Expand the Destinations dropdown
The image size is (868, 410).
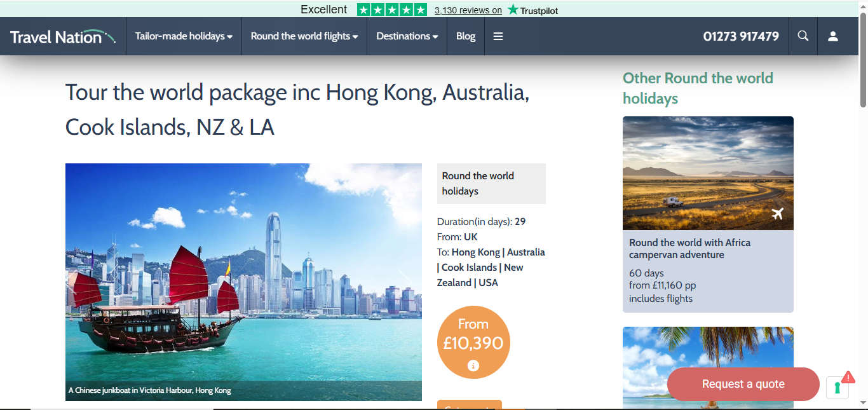click(407, 36)
